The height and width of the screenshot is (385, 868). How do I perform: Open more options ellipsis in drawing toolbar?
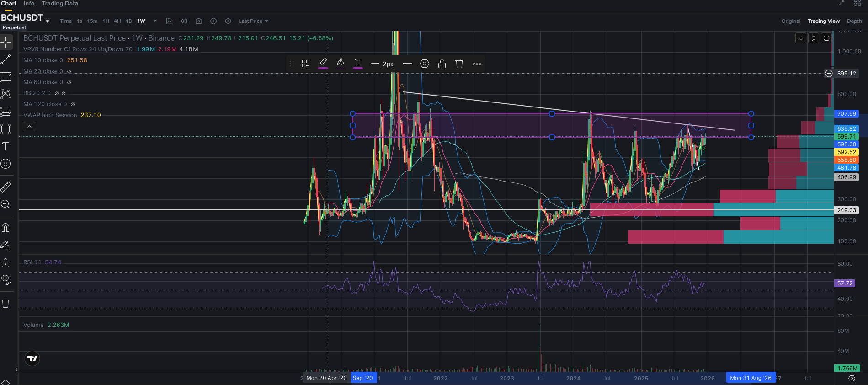[x=477, y=64]
